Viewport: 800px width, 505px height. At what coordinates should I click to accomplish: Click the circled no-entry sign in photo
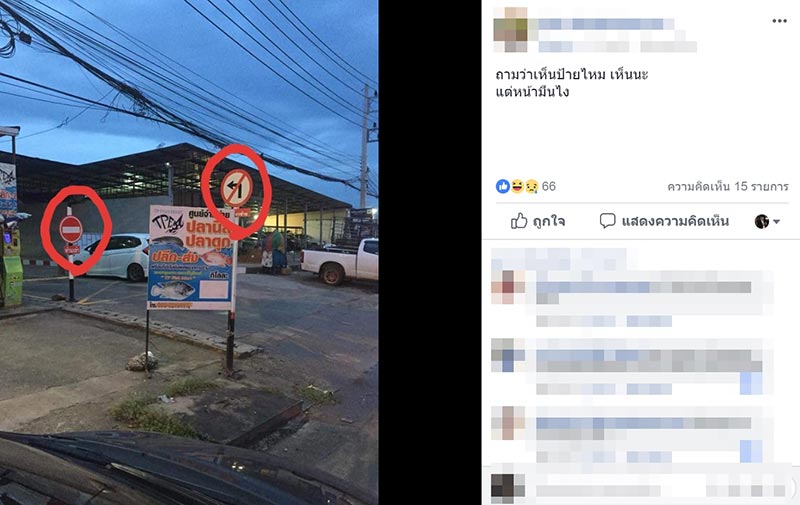coord(71,229)
